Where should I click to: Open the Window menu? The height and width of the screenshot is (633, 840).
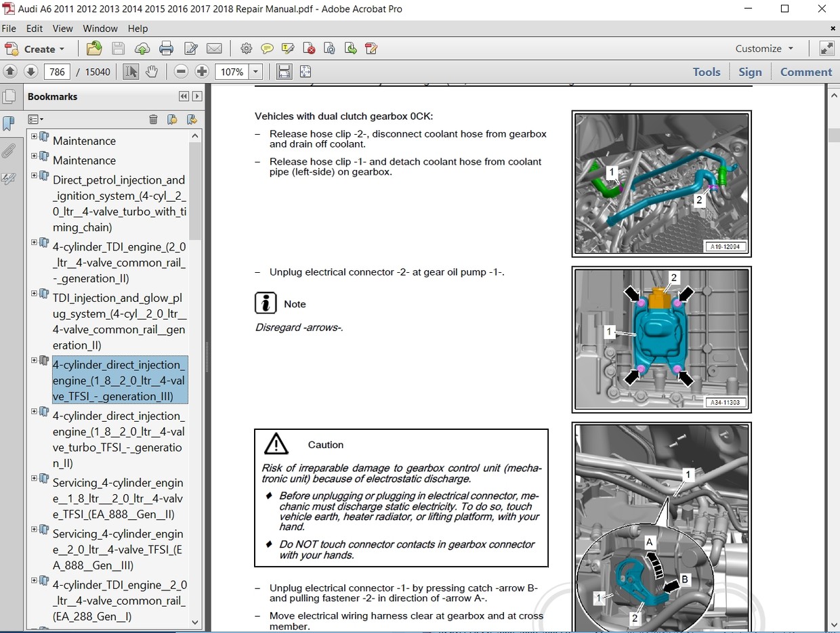pos(100,28)
